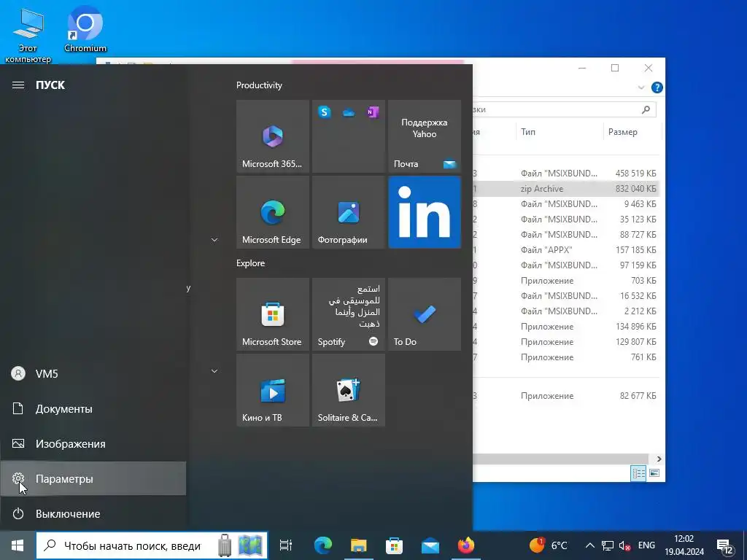Click the Productivity group header
Viewport: 747px width, 560px height.
[x=259, y=85]
